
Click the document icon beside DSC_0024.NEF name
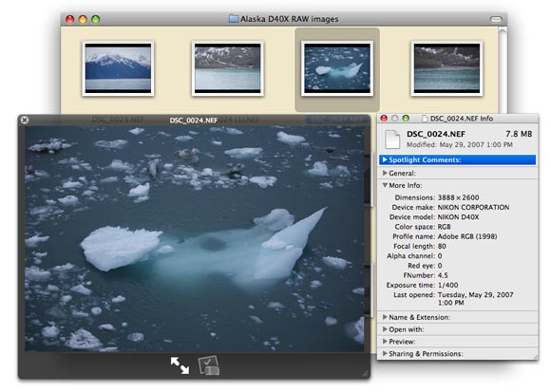[x=392, y=139]
